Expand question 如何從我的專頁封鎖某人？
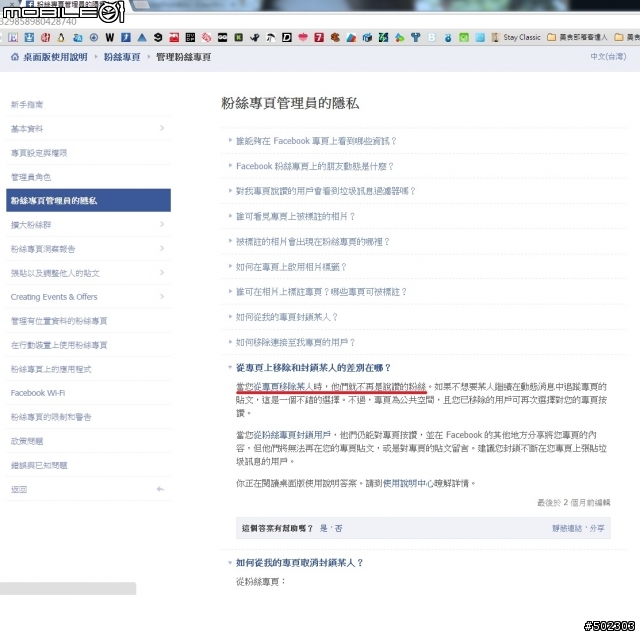 point(287,317)
